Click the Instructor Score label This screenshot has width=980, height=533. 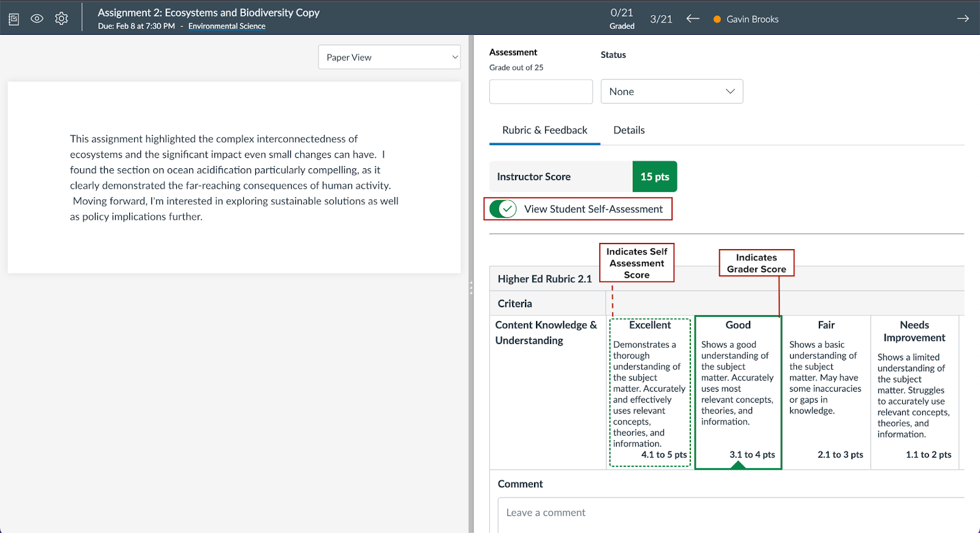[x=533, y=176]
